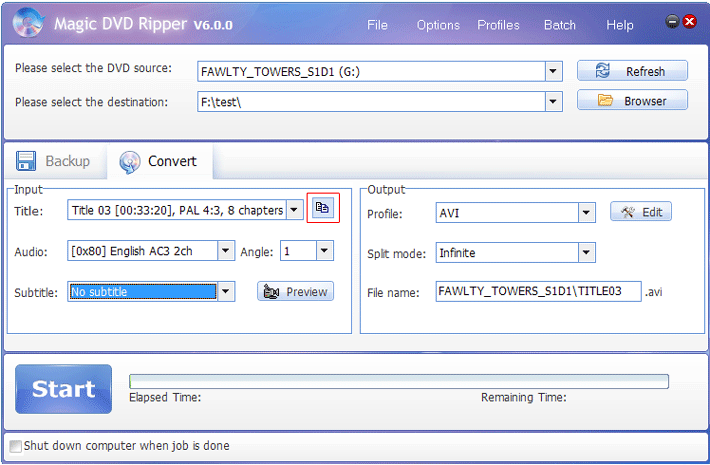The width and height of the screenshot is (710, 465).
Task: Open the Options menu
Action: 438,25
